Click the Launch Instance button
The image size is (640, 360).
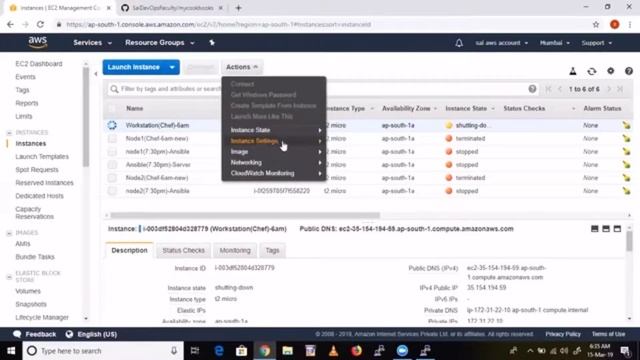(x=134, y=67)
